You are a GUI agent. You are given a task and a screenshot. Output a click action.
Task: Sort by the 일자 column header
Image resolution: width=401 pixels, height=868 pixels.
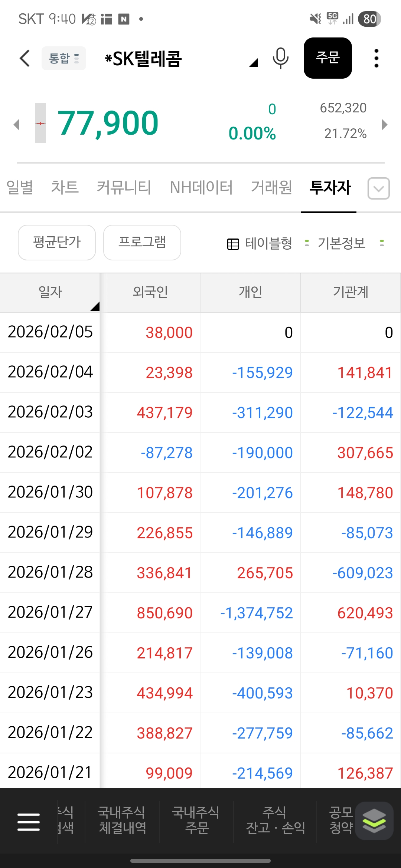click(x=50, y=292)
